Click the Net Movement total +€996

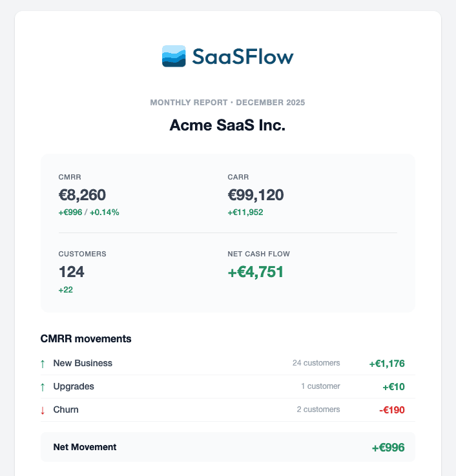point(388,447)
